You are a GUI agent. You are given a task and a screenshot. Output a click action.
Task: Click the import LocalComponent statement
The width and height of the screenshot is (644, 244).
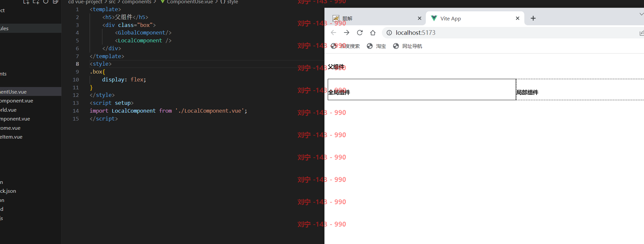pyautogui.click(x=168, y=111)
